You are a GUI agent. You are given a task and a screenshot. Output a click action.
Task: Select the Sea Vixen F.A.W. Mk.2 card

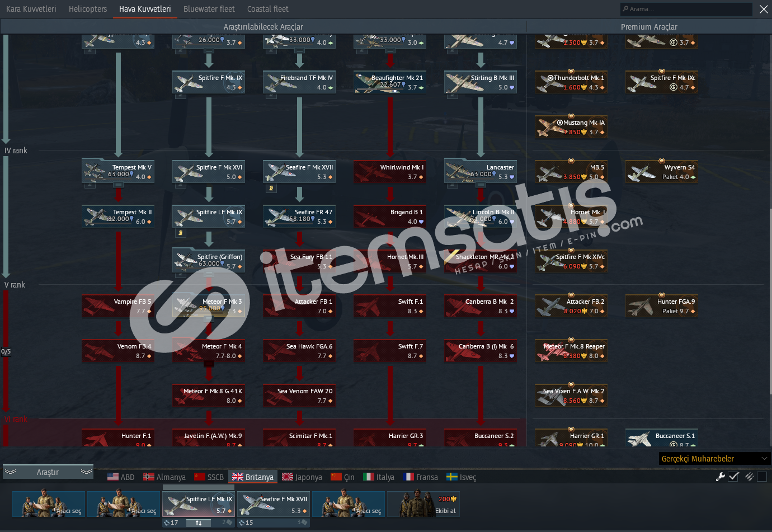[571, 396]
